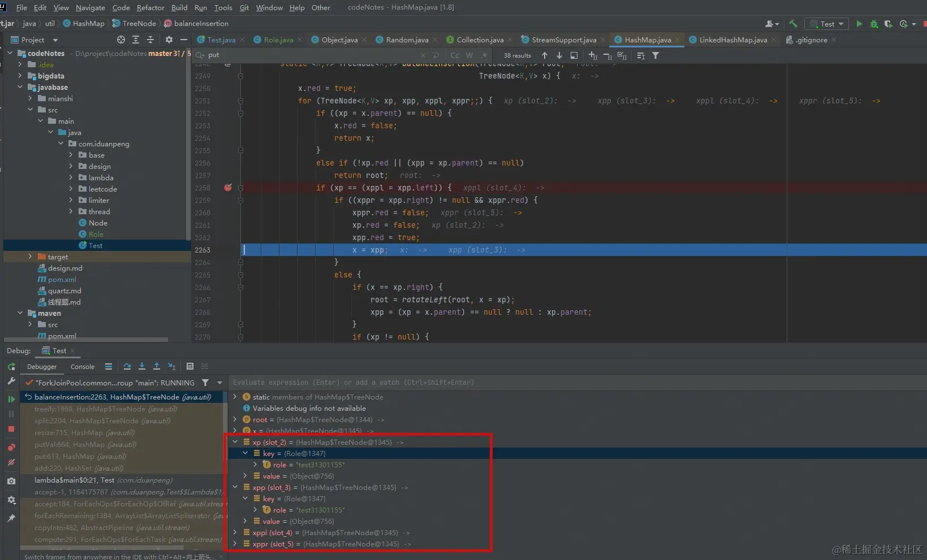Step out of current method

pos(157,366)
